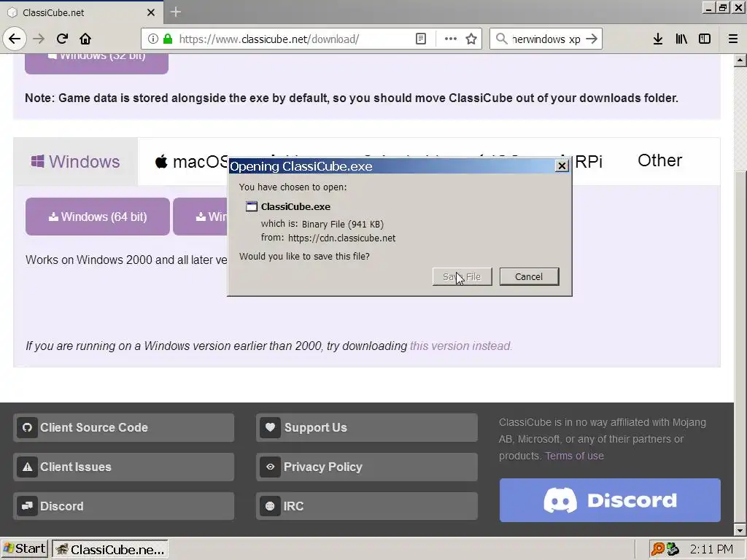
Task: Close the Opening ClassiCube.exe dialog
Action: 562,166
